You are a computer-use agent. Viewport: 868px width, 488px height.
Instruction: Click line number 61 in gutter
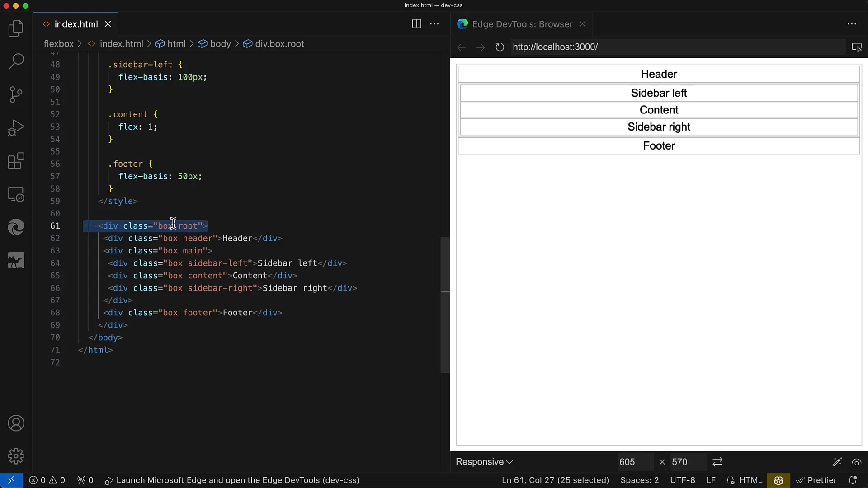(55, 226)
